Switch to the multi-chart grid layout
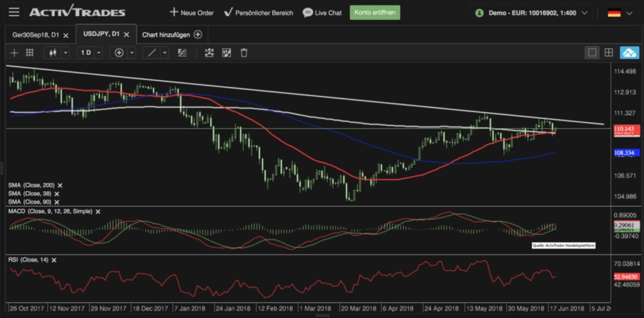Viewport: 644px width, 318px height. 609,53
